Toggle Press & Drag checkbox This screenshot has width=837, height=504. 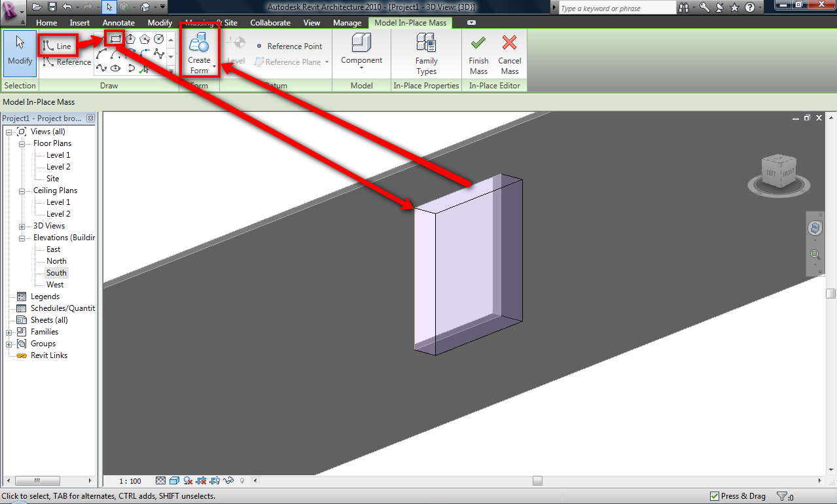coord(715,496)
